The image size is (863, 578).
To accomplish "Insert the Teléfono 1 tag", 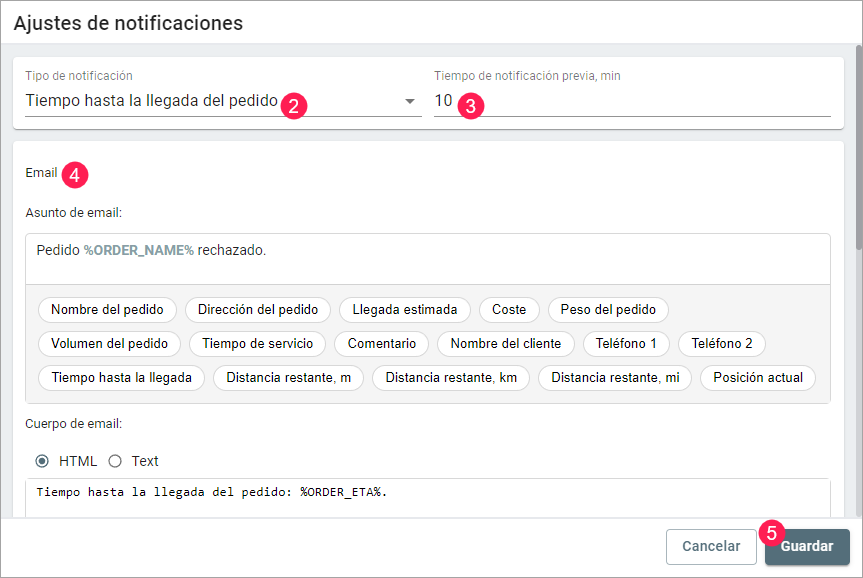I will [626, 344].
